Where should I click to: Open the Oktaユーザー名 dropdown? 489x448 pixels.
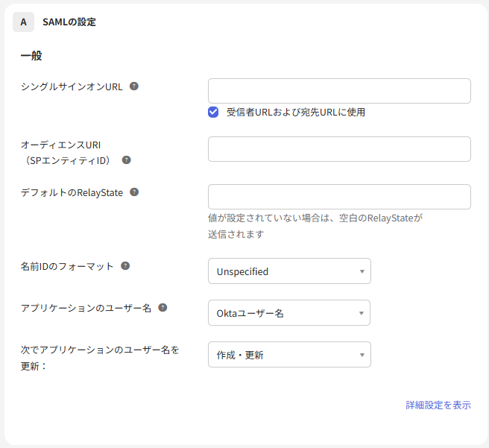coord(289,312)
